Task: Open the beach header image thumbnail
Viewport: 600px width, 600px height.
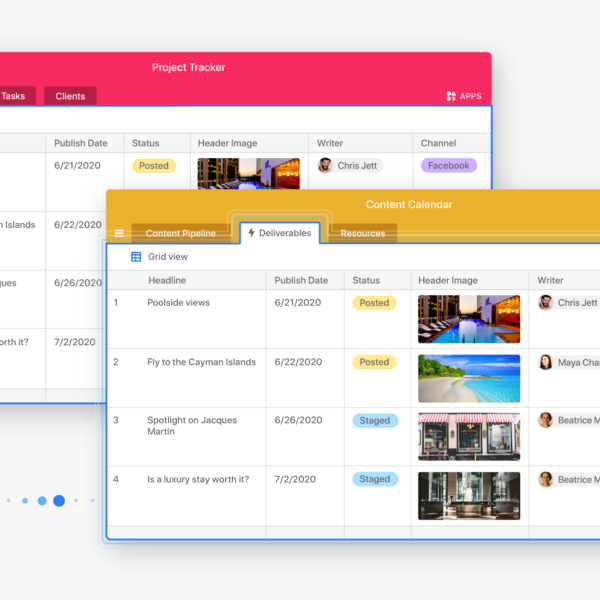Action: point(469,378)
